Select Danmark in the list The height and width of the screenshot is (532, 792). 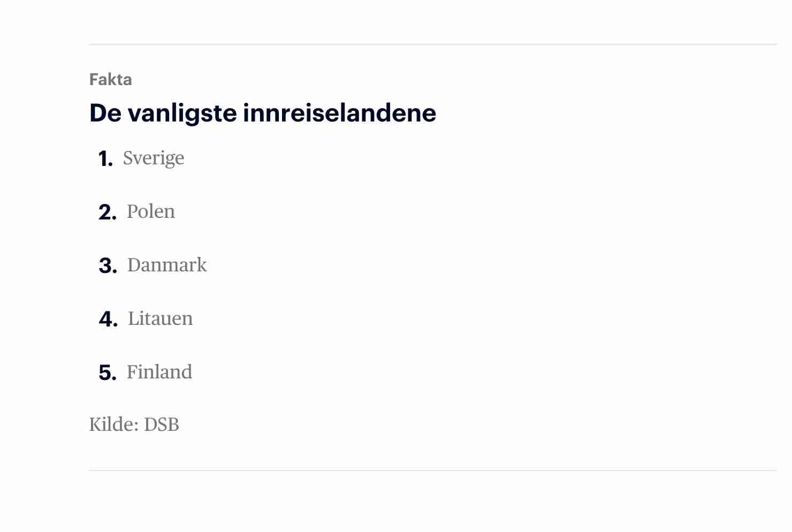pos(167,265)
